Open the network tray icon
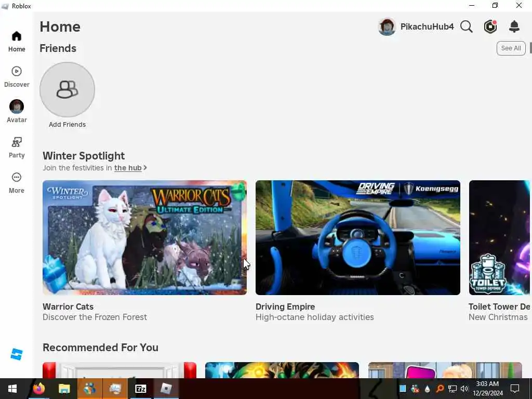Image resolution: width=532 pixels, height=399 pixels. coord(453,389)
